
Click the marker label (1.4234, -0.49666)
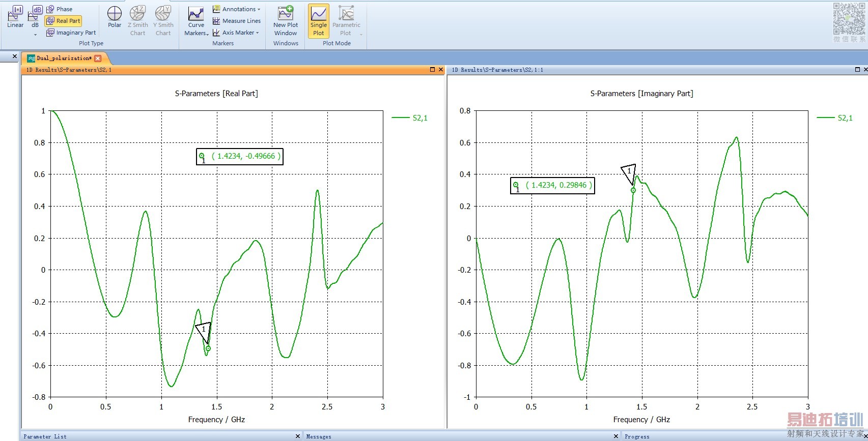click(240, 157)
